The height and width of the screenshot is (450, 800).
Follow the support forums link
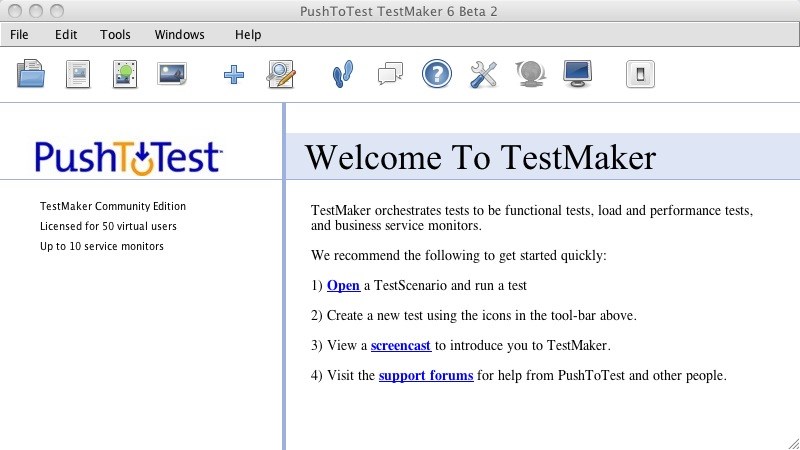426,376
